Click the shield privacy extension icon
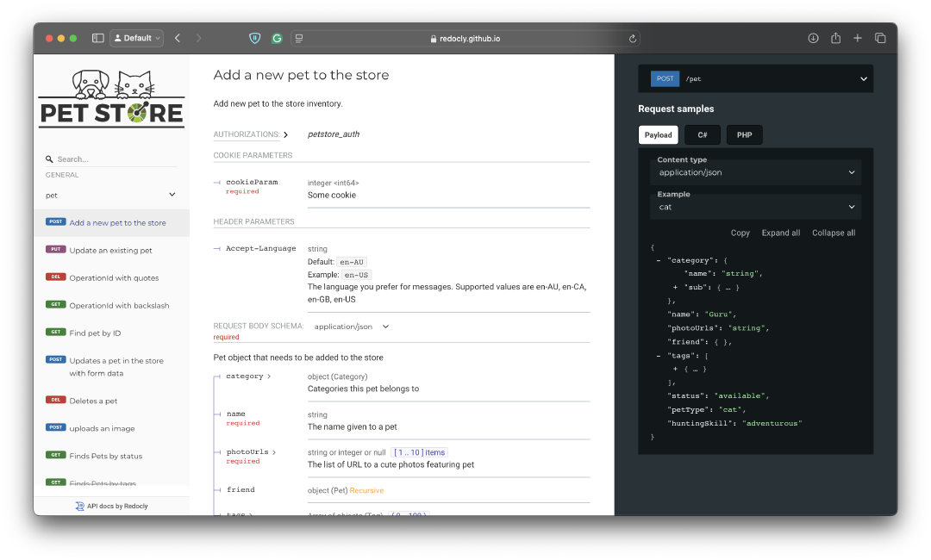 coord(254,38)
